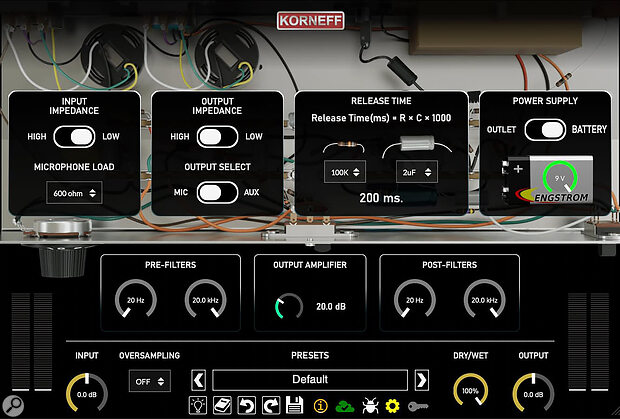Click the OUTPUT SELECT label

click(217, 167)
